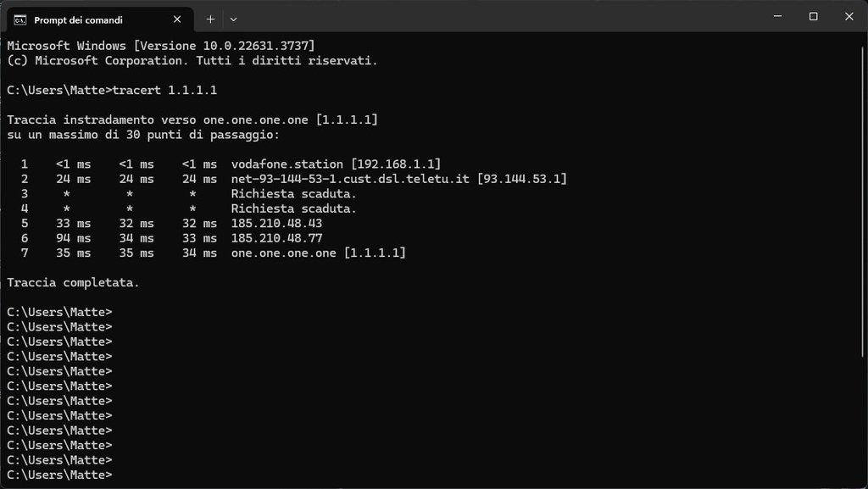This screenshot has height=489, width=868.
Task: Maximize the terminal window
Action: (813, 16)
